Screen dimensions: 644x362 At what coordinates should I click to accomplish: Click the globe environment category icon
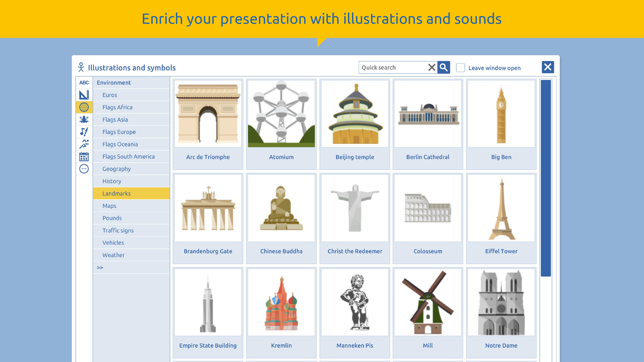tap(84, 107)
